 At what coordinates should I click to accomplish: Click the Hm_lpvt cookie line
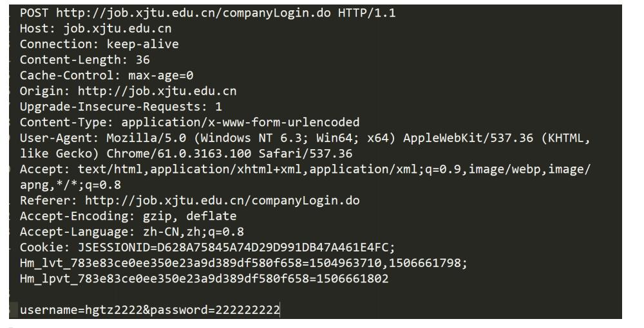pos(204,279)
